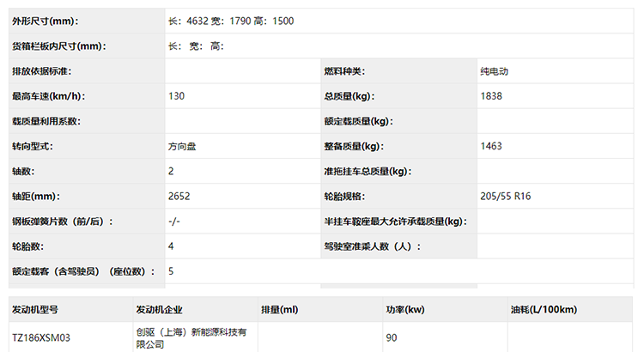Click the 驾驶室准乘人数（人） label
Viewport: 644px width, 352px height.
[372, 246]
